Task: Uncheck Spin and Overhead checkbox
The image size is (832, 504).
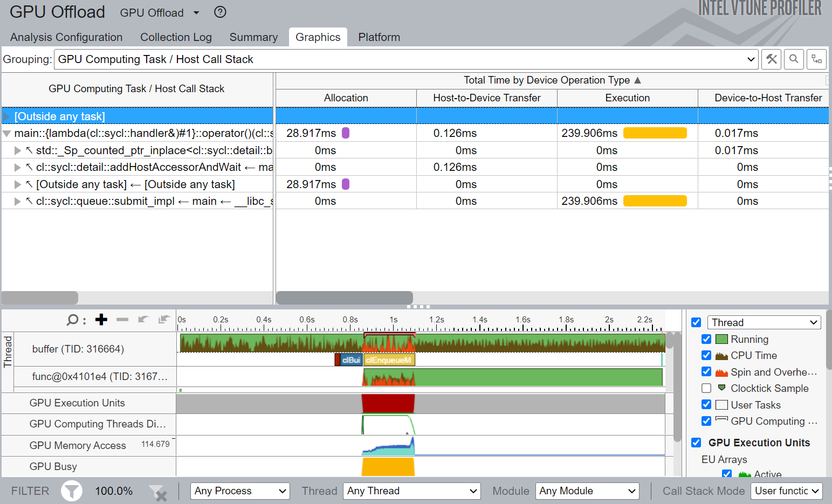Action: pyautogui.click(x=706, y=371)
